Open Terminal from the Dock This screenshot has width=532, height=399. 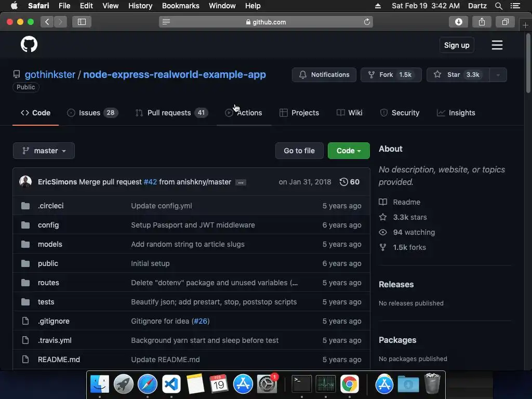point(302,384)
